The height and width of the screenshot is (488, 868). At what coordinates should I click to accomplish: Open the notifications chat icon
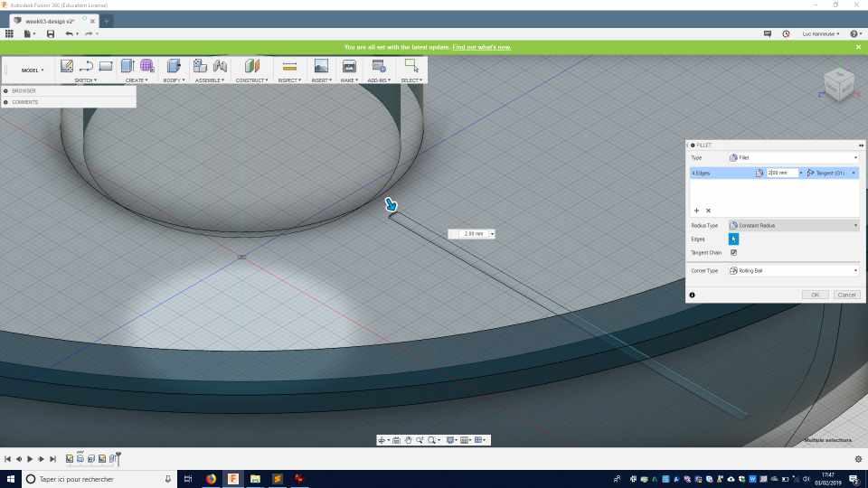pyautogui.click(x=768, y=33)
